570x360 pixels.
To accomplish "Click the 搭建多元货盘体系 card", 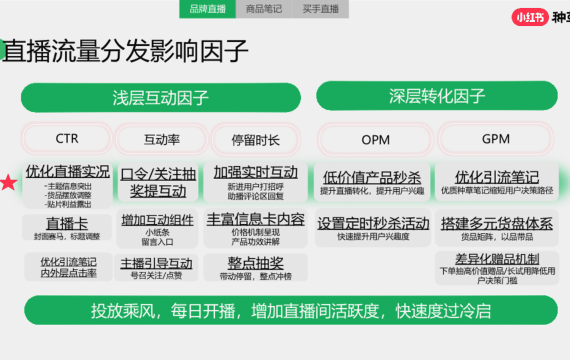I will point(497,228).
